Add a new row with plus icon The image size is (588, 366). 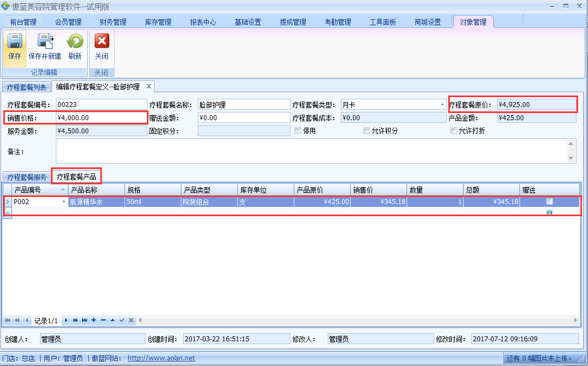point(94,320)
